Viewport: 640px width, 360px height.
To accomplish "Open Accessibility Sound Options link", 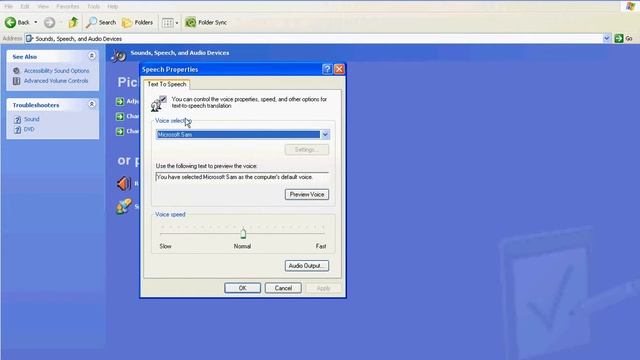I will 56,71.
